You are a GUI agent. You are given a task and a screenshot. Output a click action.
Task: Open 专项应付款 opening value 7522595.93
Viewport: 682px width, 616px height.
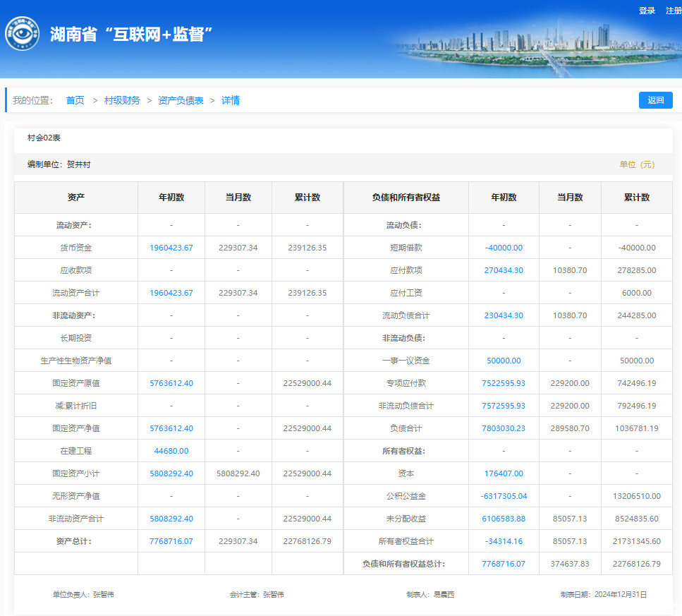[x=504, y=383]
